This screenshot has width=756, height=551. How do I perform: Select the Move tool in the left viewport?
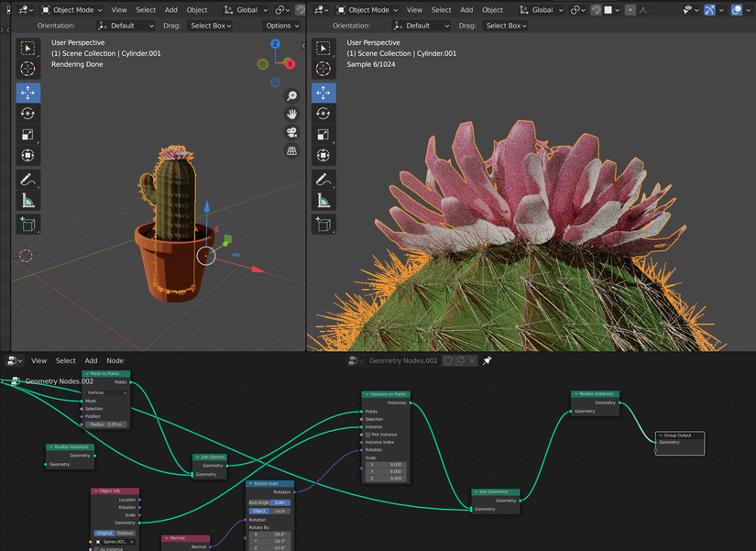[27, 93]
